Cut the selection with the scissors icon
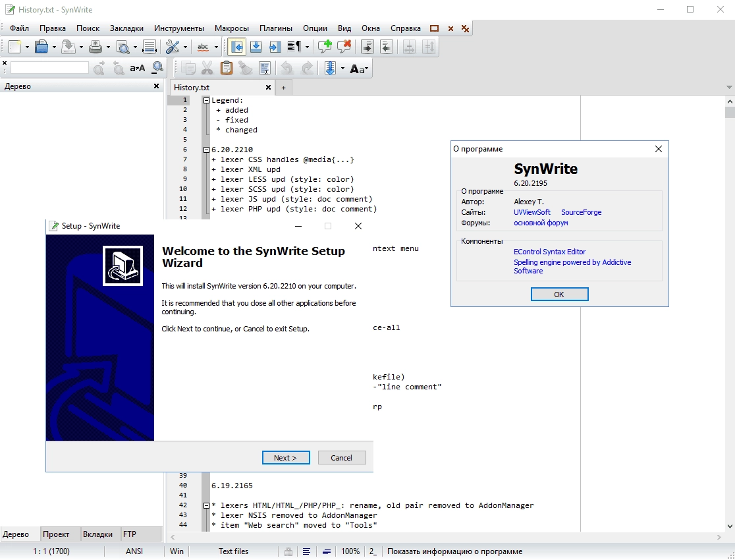The image size is (735, 560). click(207, 69)
